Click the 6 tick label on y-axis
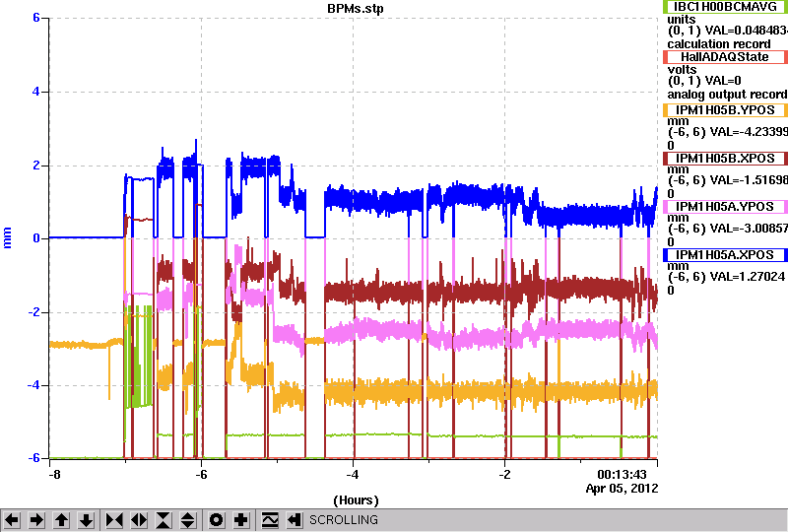The width and height of the screenshot is (788, 532). [x=36, y=18]
